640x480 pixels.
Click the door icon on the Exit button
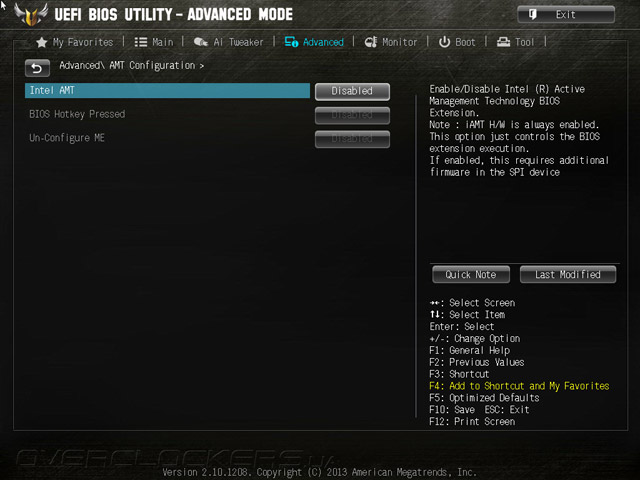[x=533, y=15]
